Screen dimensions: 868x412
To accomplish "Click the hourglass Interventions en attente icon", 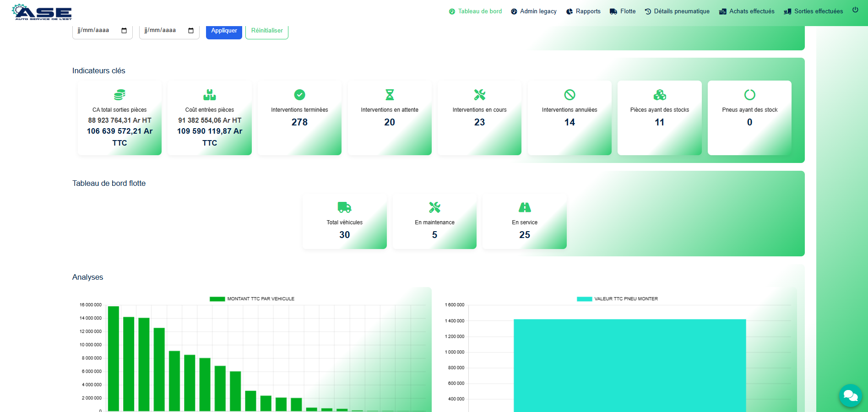I will pos(390,95).
